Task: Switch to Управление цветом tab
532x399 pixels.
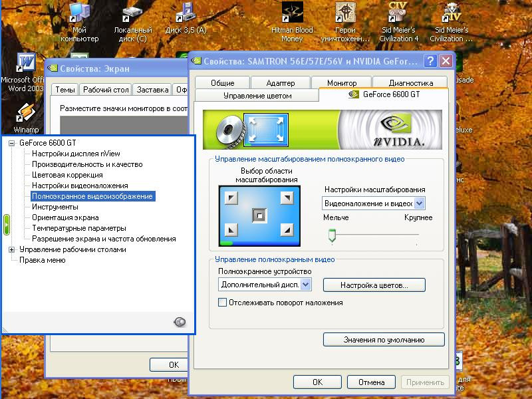Action: [257, 96]
